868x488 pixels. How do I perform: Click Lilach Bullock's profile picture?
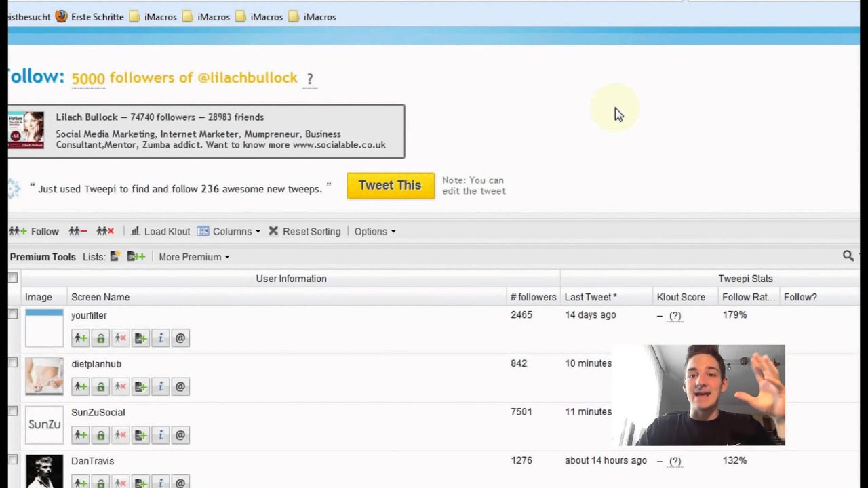[x=26, y=130]
